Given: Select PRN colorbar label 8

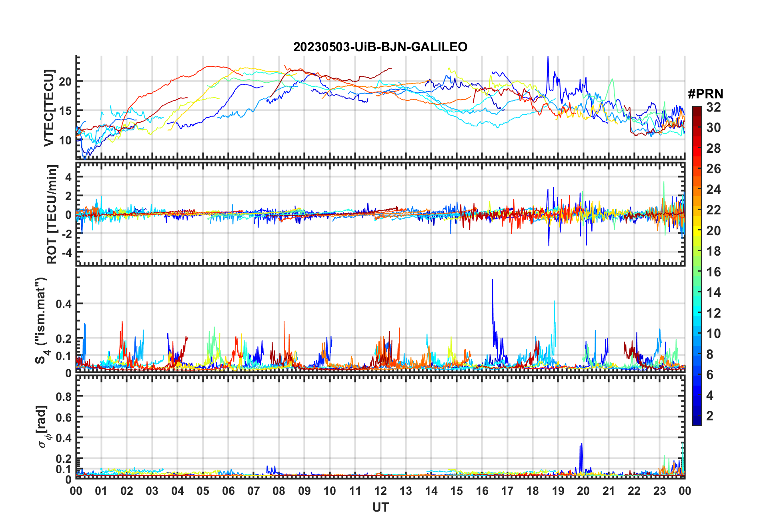Looking at the screenshot, I should (x=710, y=354).
